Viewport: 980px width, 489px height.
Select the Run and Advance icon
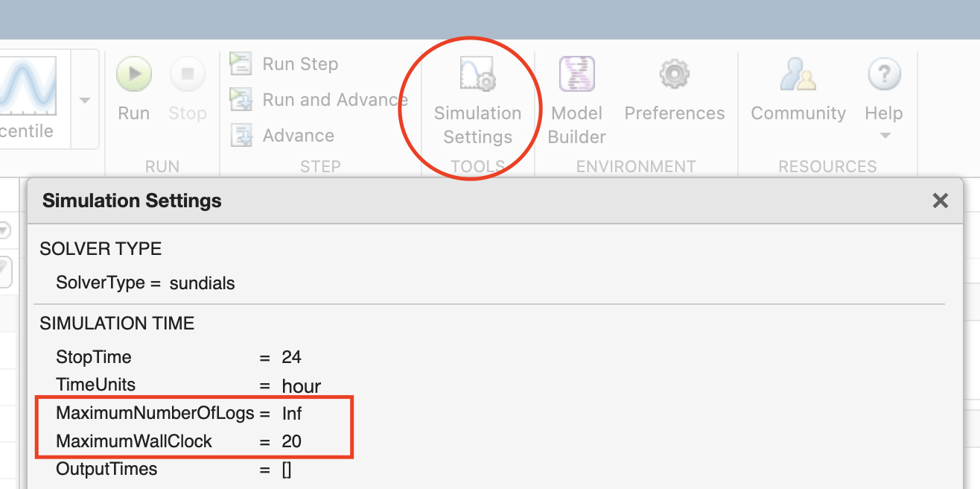(241, 99)
